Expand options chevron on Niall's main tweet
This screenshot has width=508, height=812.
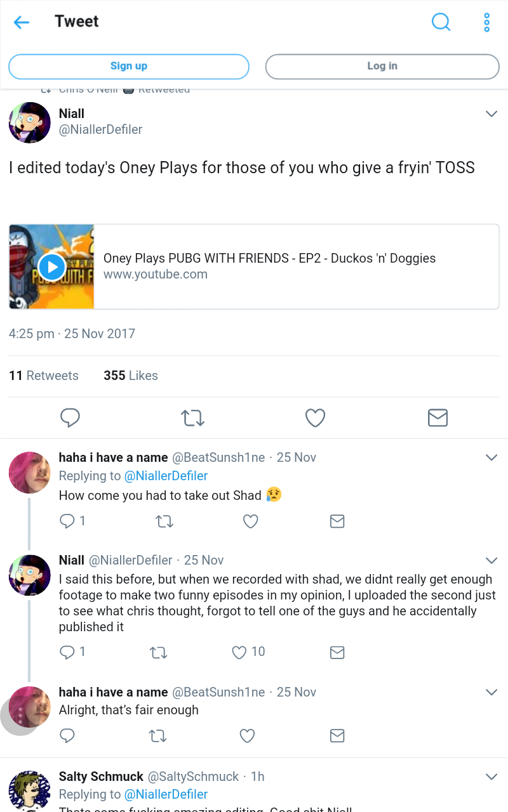(491, 114)
